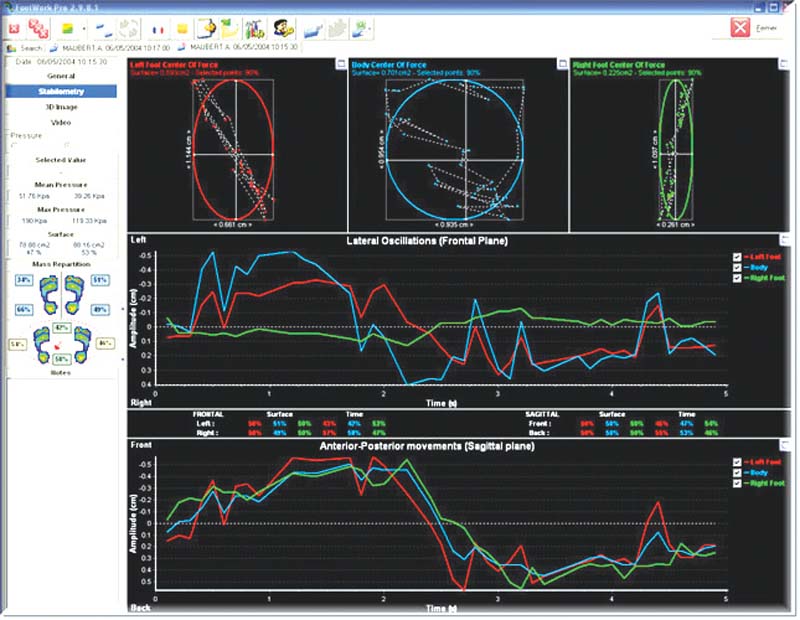Select the French flag language icon

pos(157,28)
